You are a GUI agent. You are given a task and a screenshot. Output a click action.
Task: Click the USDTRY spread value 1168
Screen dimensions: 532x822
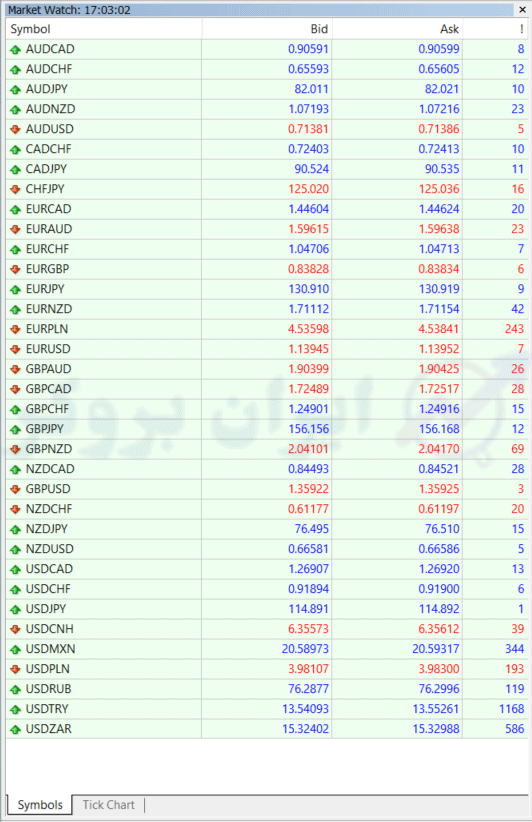512,709
